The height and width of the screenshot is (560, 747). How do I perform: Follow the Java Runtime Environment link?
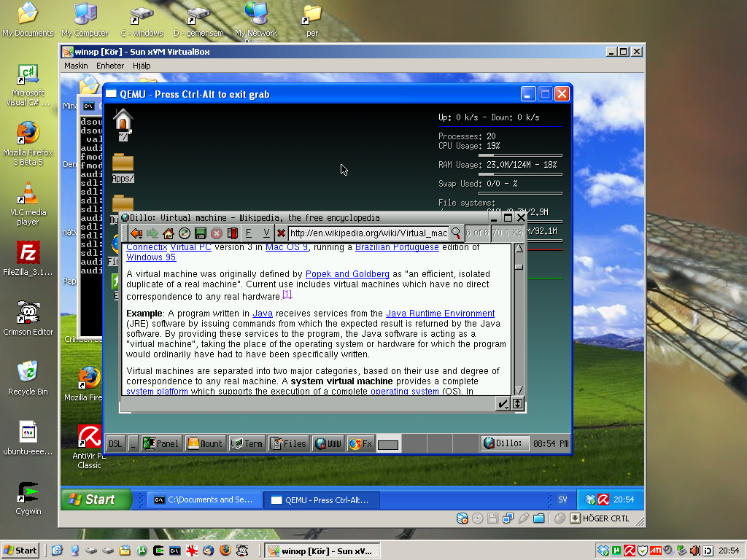click(x=440, y=314)
